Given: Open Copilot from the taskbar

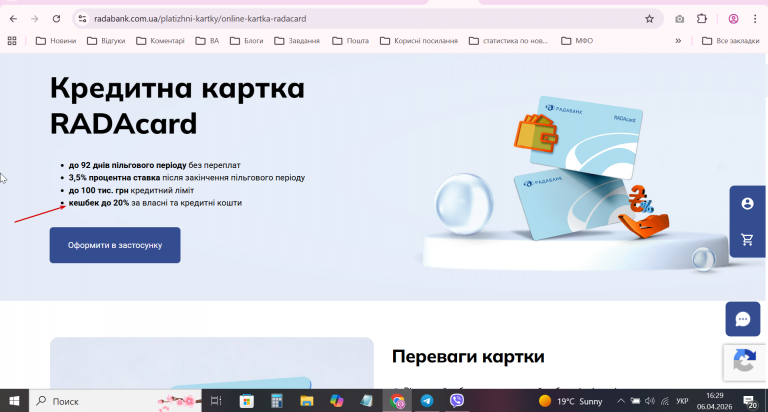Looking at the screenshot, I should (x=337, y=401).
